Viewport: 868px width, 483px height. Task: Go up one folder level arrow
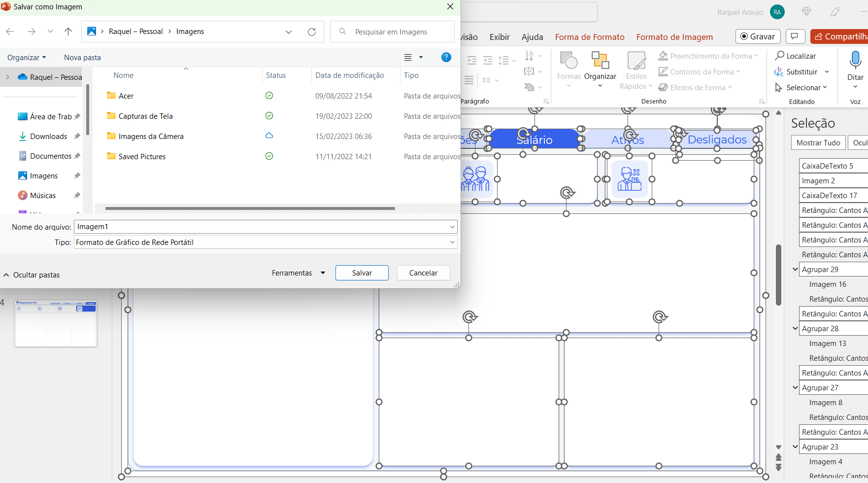click(x=68, y=32)
